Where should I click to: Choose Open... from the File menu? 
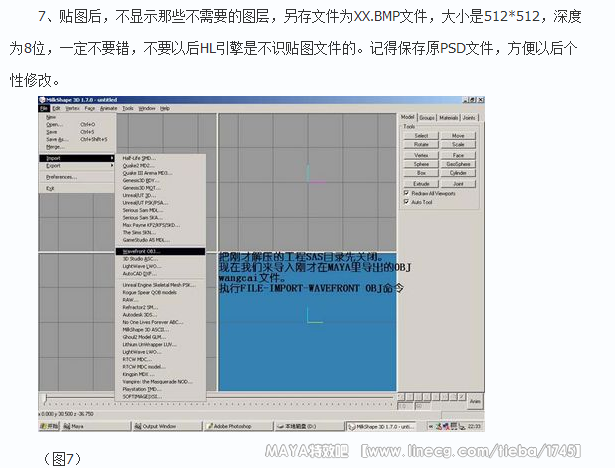(77, 124)
